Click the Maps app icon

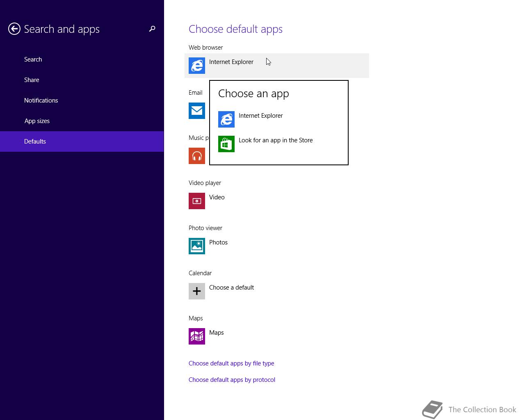pos(197,336)
